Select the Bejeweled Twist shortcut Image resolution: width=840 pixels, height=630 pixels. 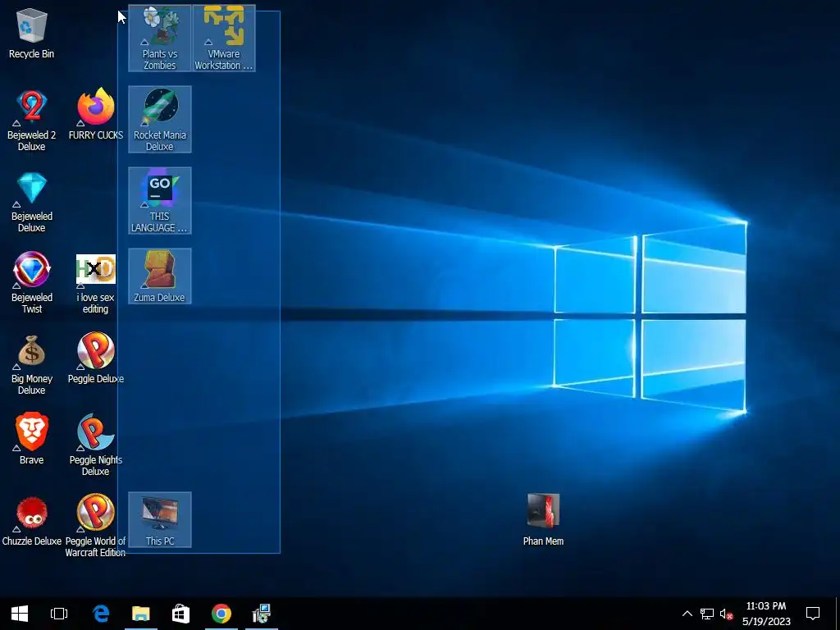coord(32,282)
